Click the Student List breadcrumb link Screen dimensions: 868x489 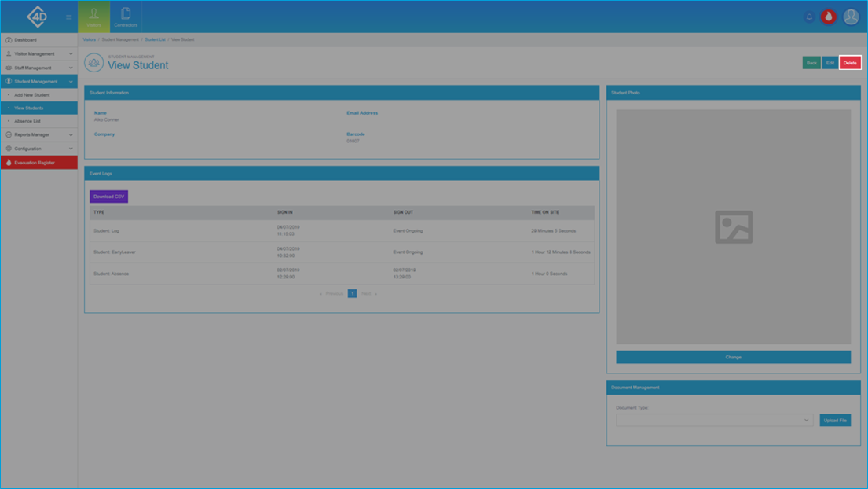point(155,39)
